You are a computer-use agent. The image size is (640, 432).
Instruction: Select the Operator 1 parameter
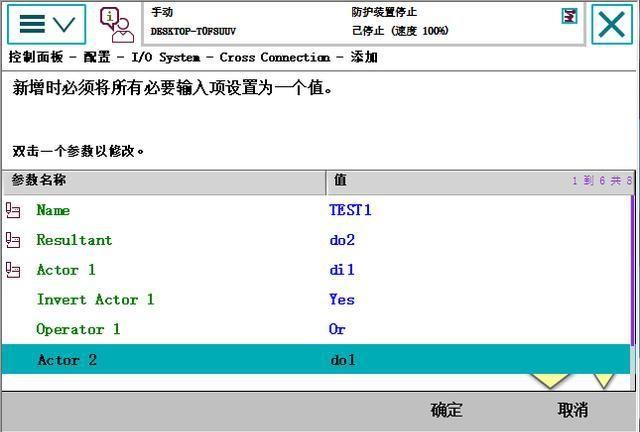tap(316, 330)
